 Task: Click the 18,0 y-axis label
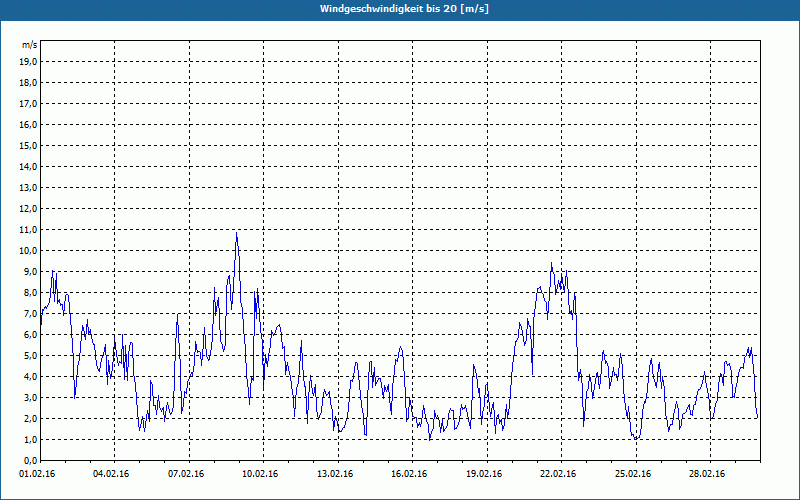[x=29, y=83]
